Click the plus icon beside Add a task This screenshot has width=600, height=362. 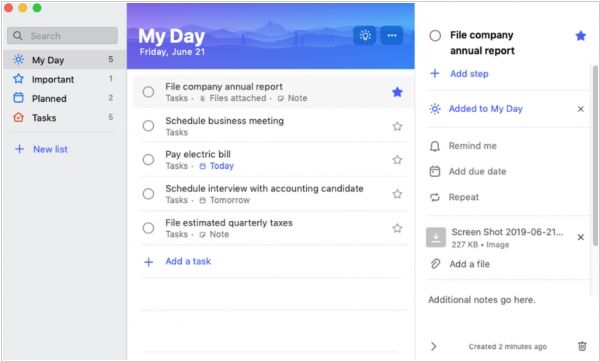pos(148,262)
